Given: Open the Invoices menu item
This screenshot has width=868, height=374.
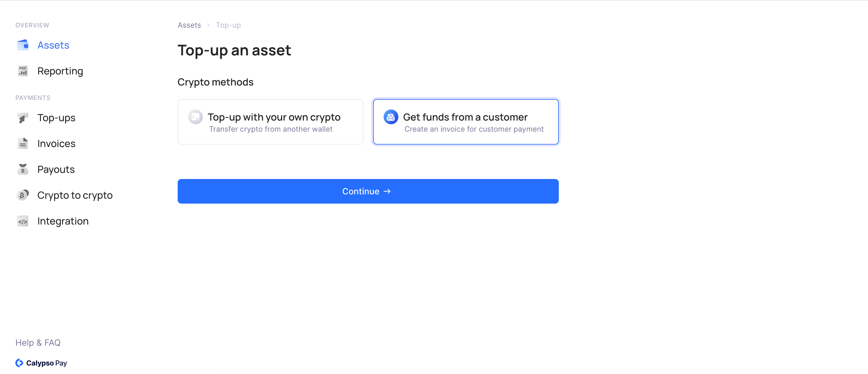Looking at the screenshot, I should click(56, 143).
